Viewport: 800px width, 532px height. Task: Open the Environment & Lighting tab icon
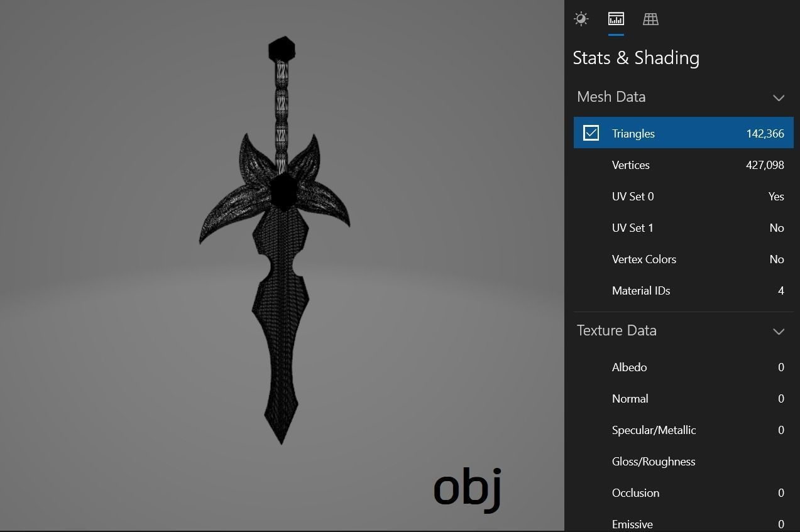point(581,19)
